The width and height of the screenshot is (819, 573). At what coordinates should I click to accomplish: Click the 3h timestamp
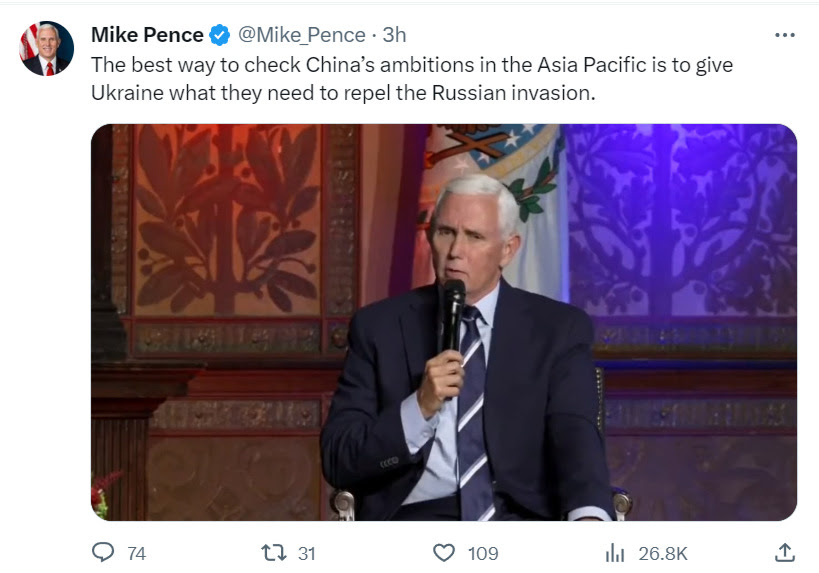click(x=394, y=35)
